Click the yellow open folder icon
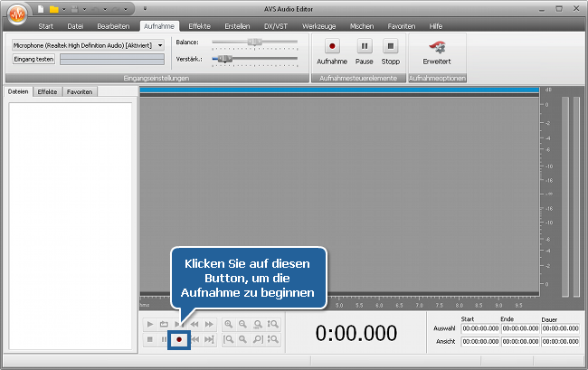Image resolution: width=588 pixels, height=370 pixels. click(x=54, y=9)
